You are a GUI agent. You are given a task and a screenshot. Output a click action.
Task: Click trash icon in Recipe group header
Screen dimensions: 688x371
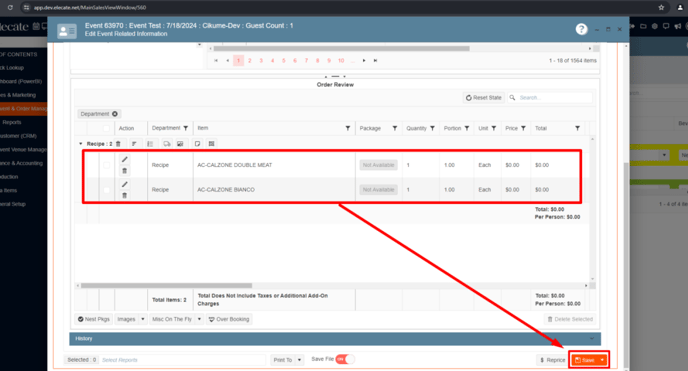coord(118,144)
